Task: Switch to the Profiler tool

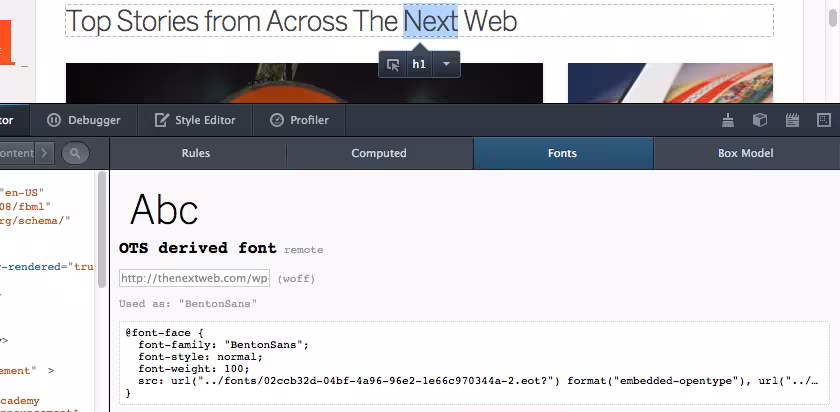Action: coord(299,120)
